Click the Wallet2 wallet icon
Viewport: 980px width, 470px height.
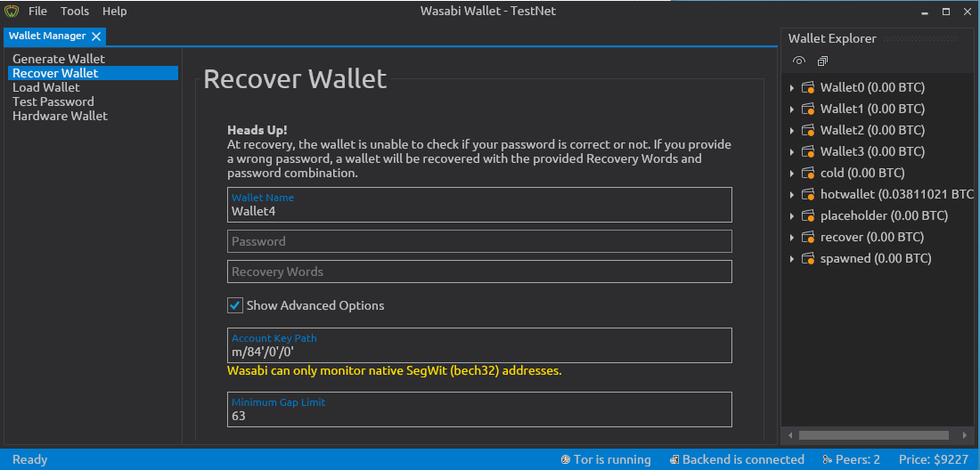point(809,130)
